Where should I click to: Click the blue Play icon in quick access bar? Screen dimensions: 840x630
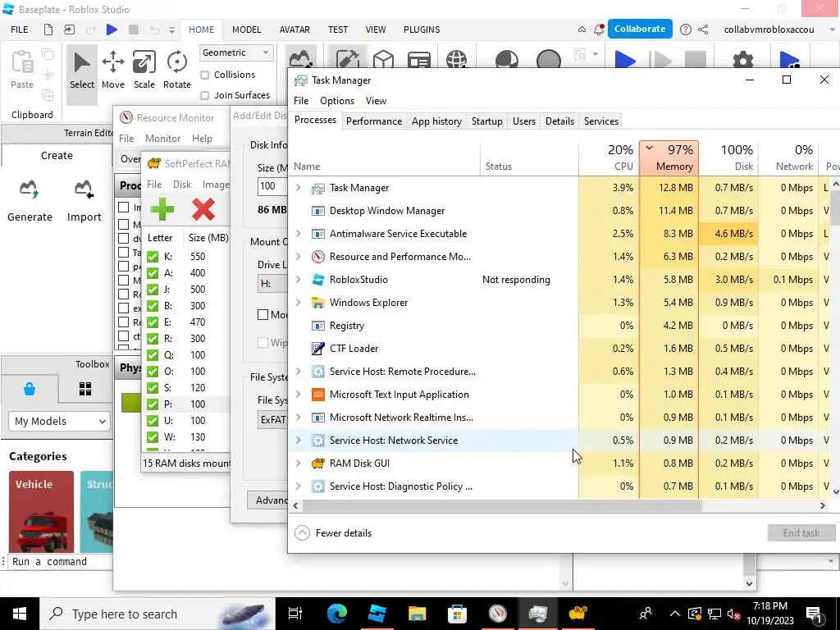[112, 30]
